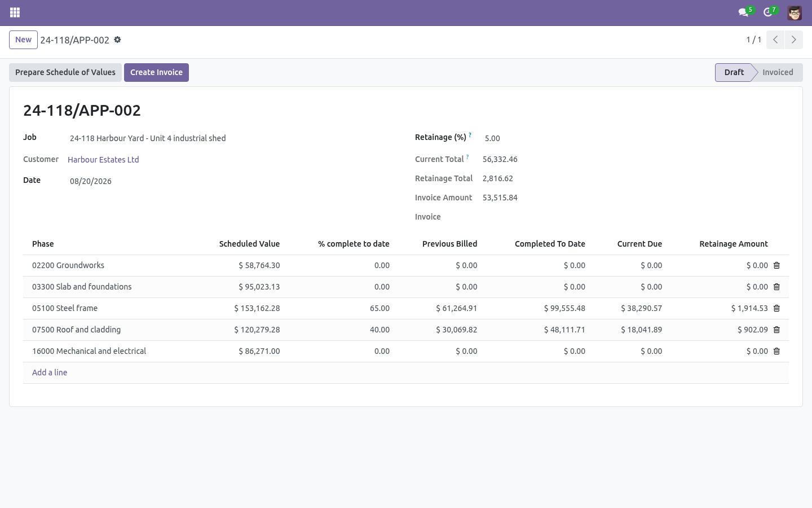
Task: Select the Draft status stage
Action: [734, 72]
